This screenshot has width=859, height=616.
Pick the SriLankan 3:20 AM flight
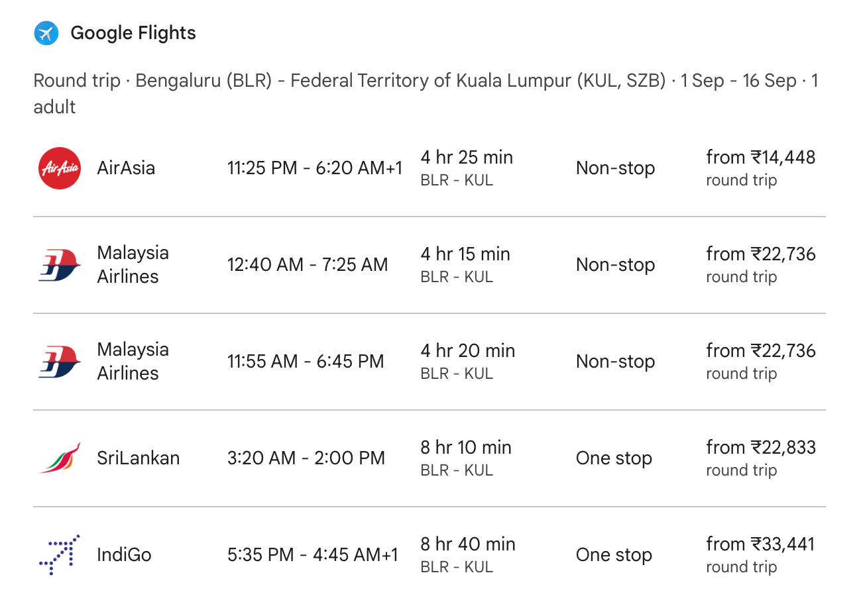306,458
